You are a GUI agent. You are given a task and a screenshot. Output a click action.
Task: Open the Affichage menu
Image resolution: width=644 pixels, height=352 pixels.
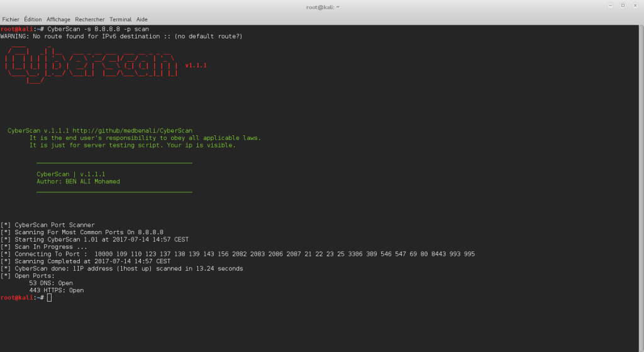[58, 20]
